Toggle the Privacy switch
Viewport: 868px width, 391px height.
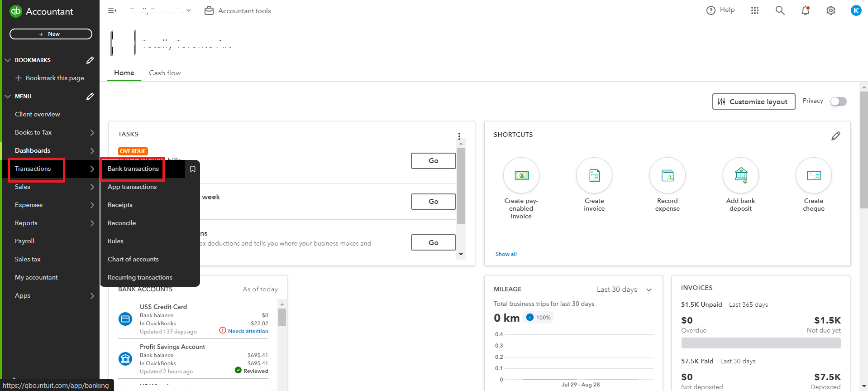[838, 101]
